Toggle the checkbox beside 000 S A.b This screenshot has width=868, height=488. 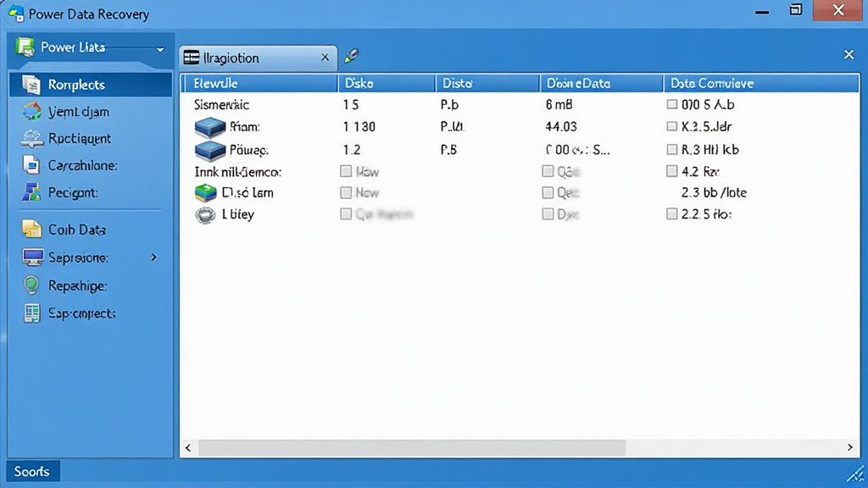click(671, 104)
